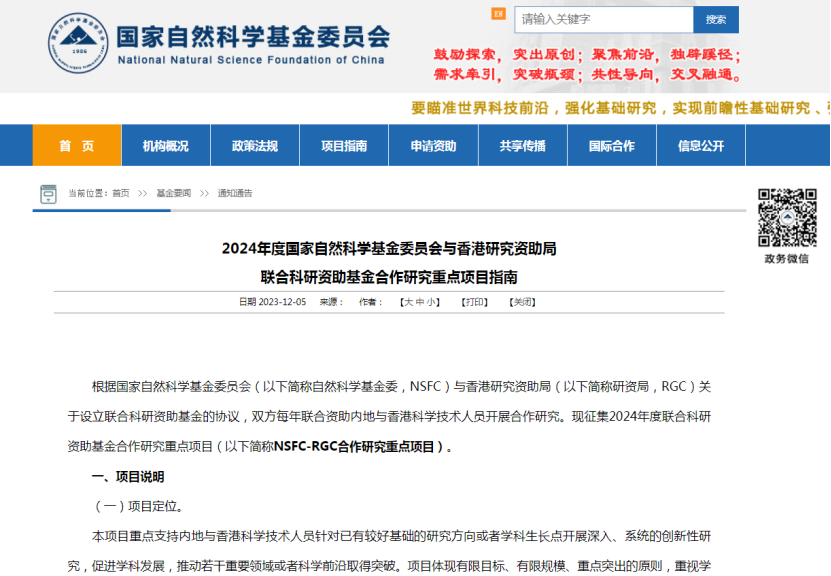Click the 政务微信 QR code image
Image resolution: width=831 pixels, height=576 pixels.
pyautogui.click(x=786, y=218)
